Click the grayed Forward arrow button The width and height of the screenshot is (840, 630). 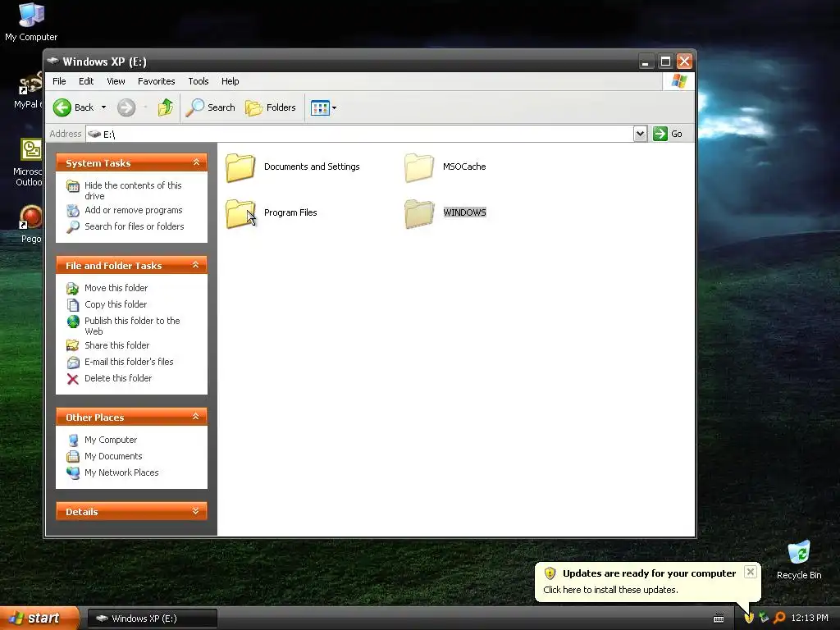[126, 107]
